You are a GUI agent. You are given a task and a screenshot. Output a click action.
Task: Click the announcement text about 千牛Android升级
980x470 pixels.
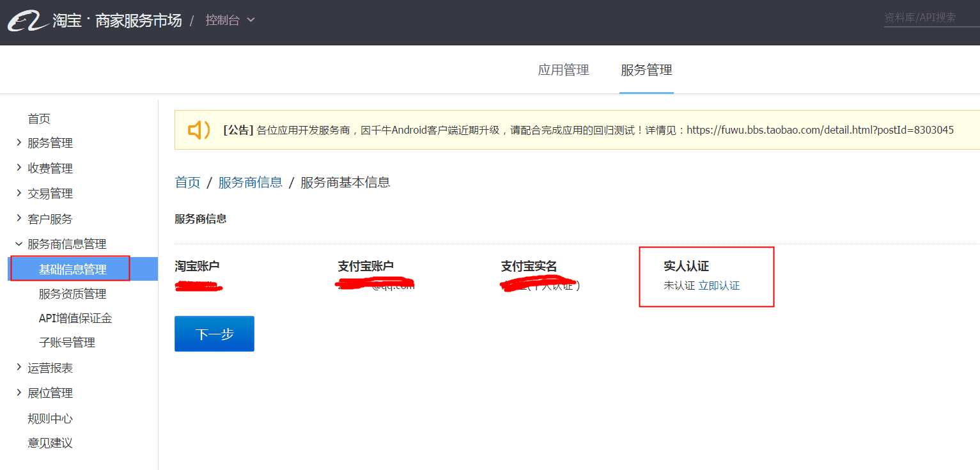(588, 130)
